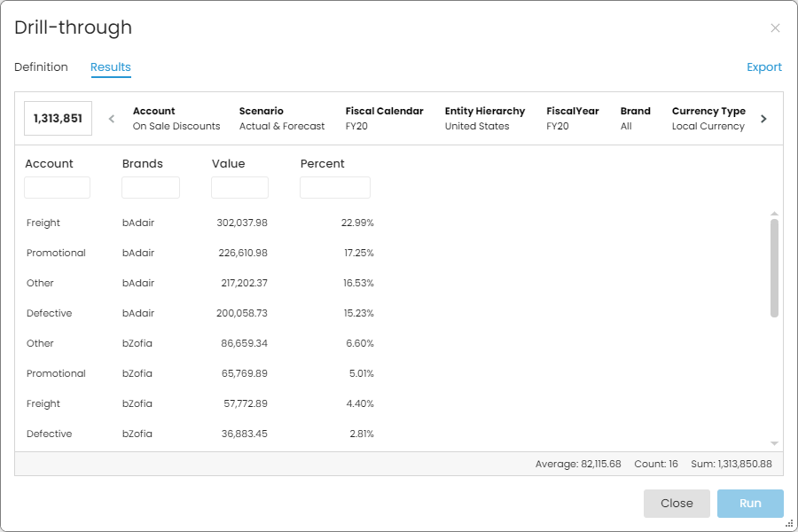The width and height of the screenshot is (798, 532).
Task: Click the Account column header
Action: (49, 164)
